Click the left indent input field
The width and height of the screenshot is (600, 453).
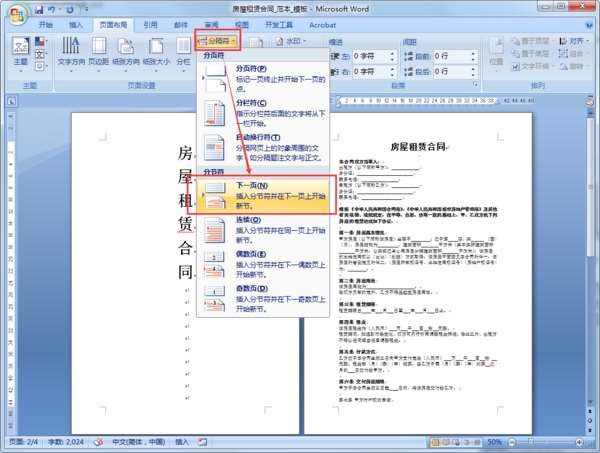coord(370,56)
